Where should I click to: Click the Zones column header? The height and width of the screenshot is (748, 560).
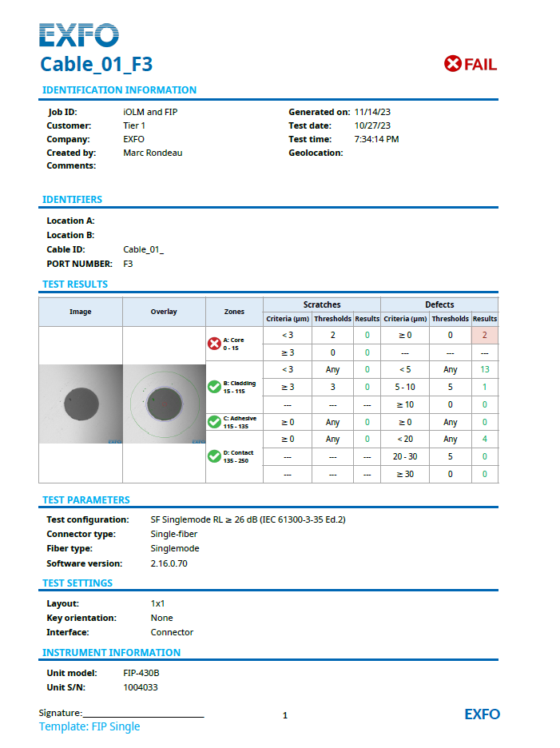(234, 312)
